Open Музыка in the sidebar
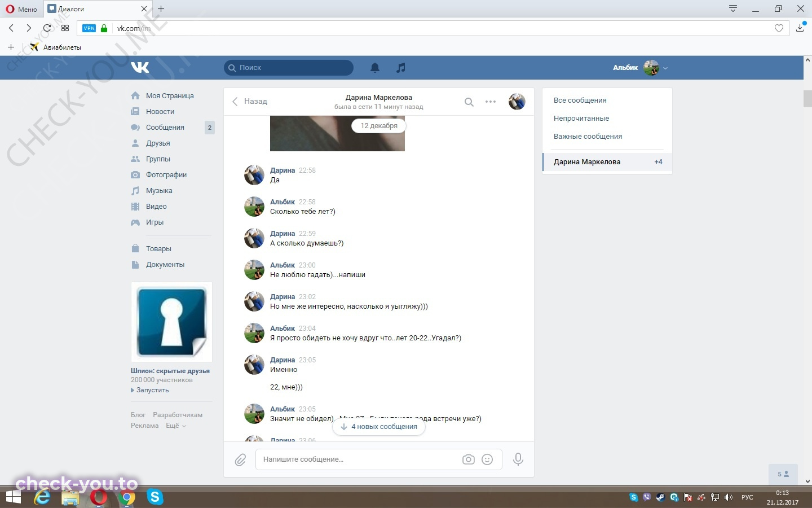 (159, 191)
